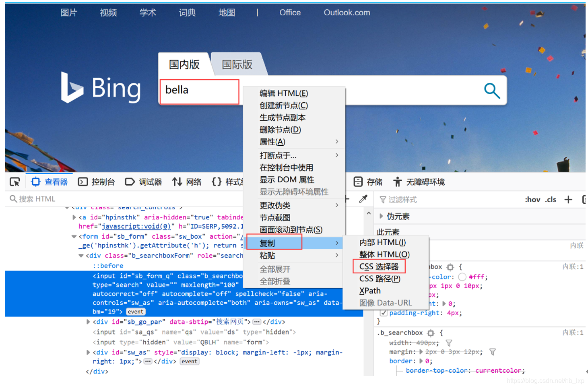Screen dimensions: 588x388
Task: Uncheck the padding-right declaration checkbox
Action: click(384, 313)
